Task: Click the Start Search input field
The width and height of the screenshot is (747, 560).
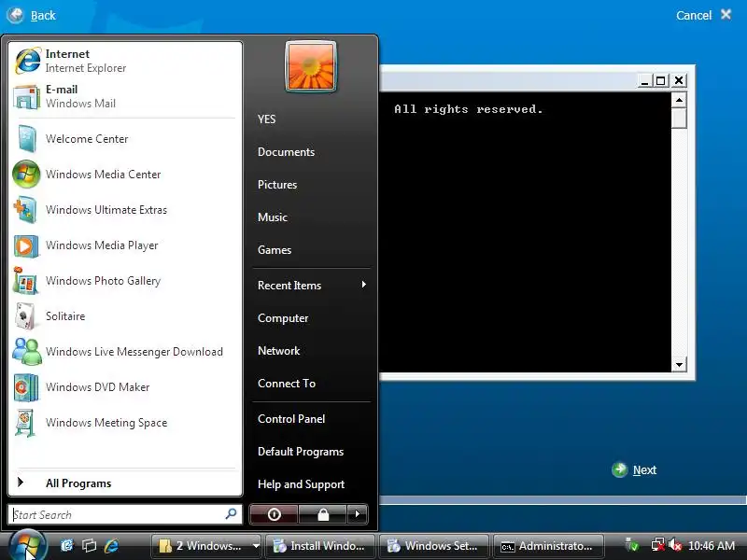Action: [x=125, y=514]
